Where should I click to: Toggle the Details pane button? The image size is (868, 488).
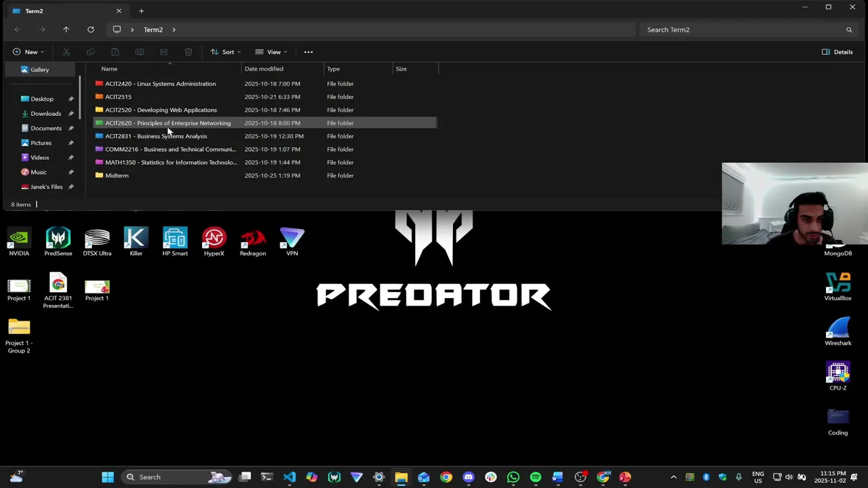(x=837, y=52)
